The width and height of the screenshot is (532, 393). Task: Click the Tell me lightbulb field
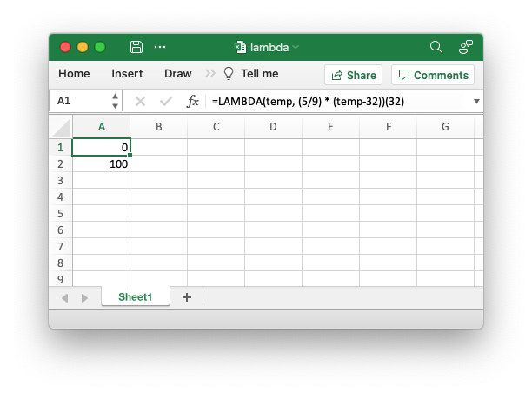click(x=250, y=74)
